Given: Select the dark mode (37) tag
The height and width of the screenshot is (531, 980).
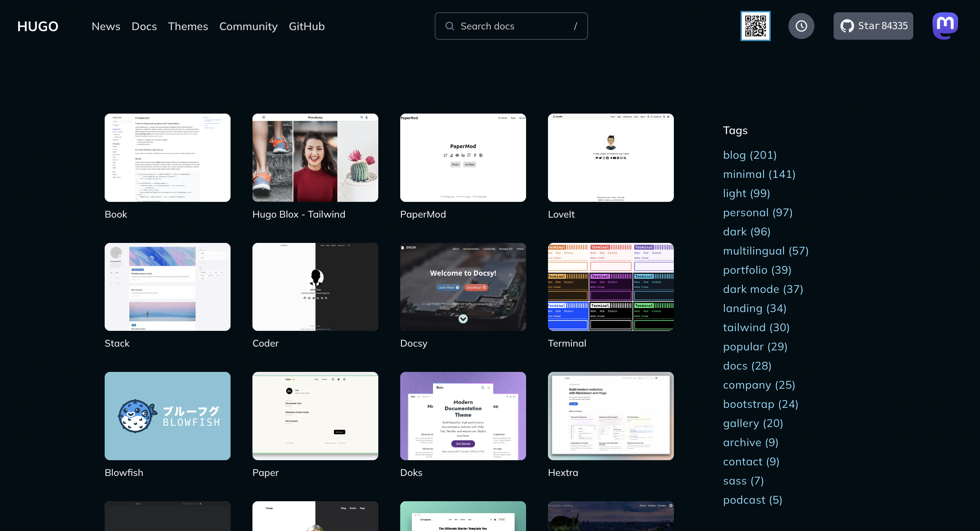Looking at the screenshot, I should (763, 289).
